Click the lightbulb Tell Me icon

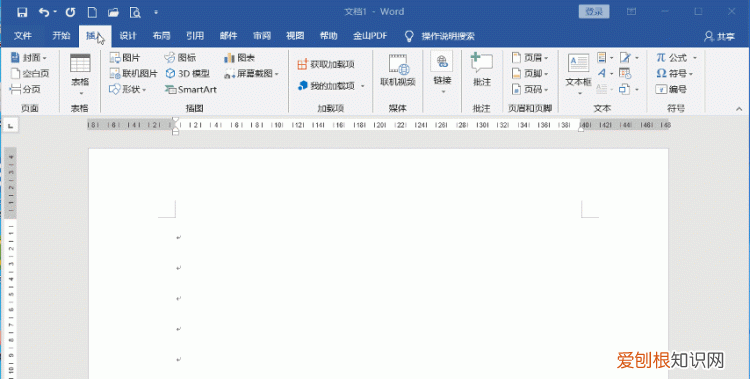click(409, 36)
